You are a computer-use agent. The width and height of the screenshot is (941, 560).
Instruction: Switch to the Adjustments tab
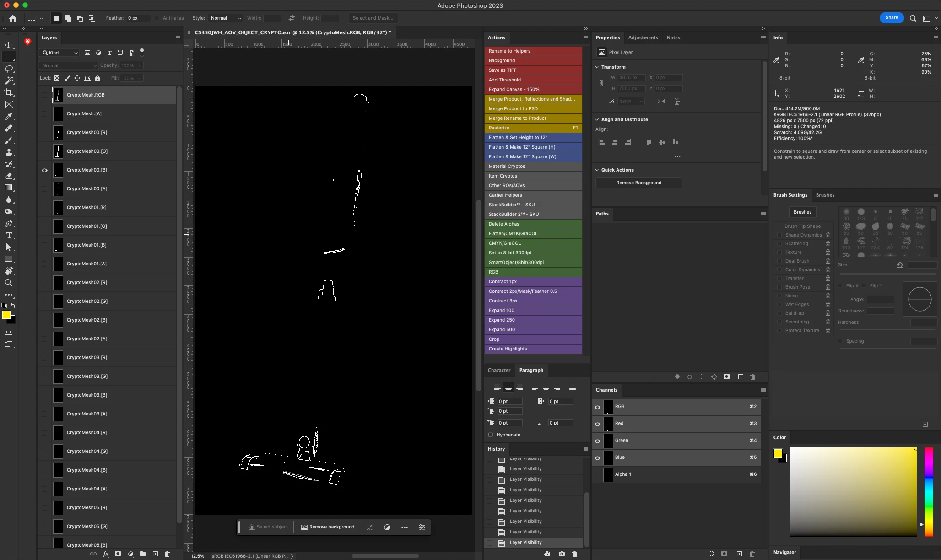point(643,38)
